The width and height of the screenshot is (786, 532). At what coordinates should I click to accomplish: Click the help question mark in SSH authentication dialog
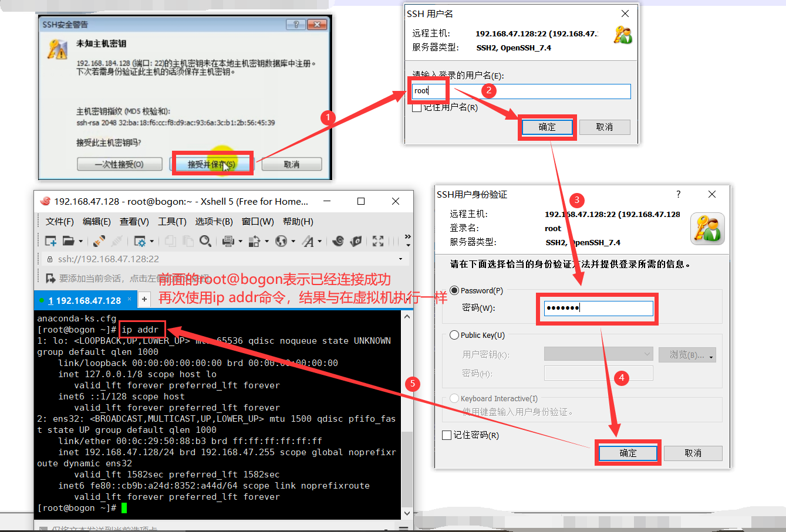pyautogui.click(x=679, y=194)
